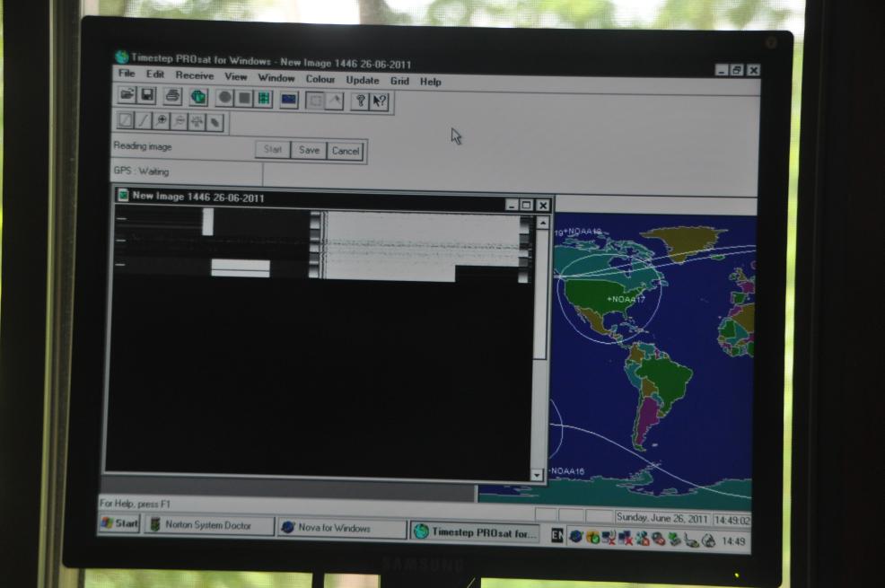This screenshot has height=588, width=885.
Task: Cancel the image reading
Action: click(x=346, y=151)
